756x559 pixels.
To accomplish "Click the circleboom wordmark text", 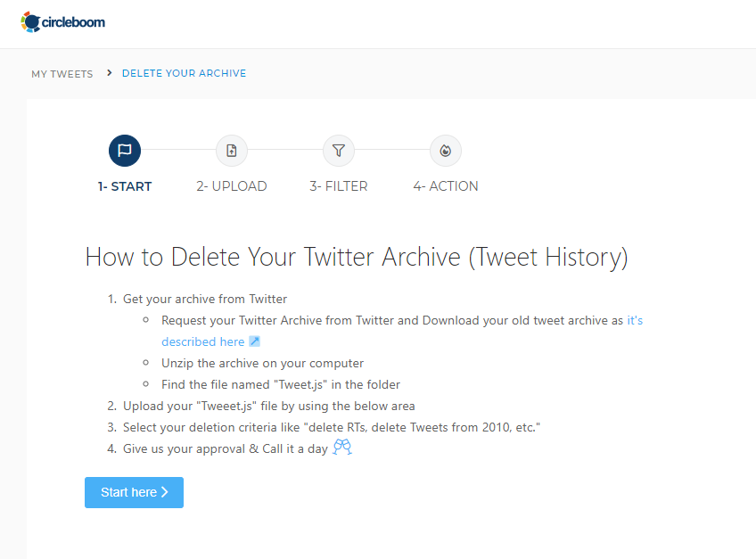I will tap(72, 22).
